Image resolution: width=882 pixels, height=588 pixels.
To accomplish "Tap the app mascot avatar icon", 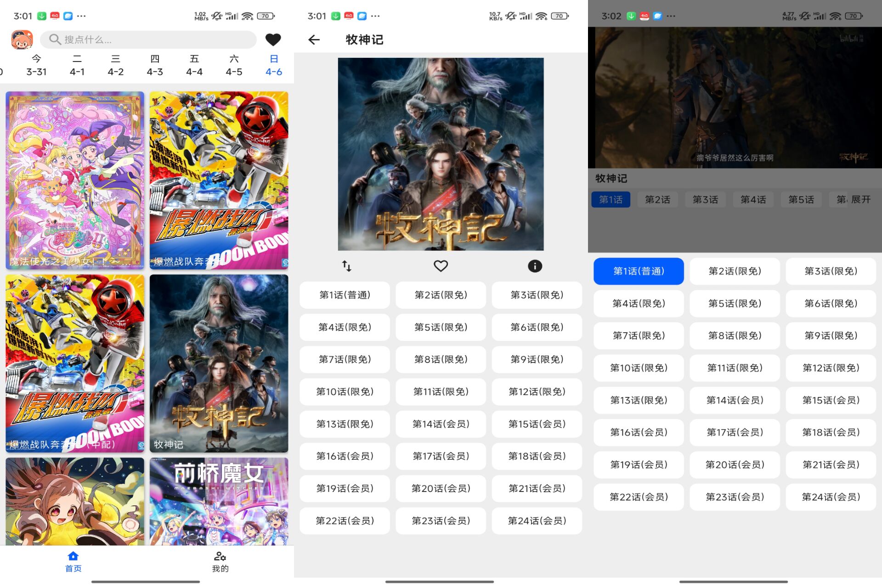I will (22, 40).
